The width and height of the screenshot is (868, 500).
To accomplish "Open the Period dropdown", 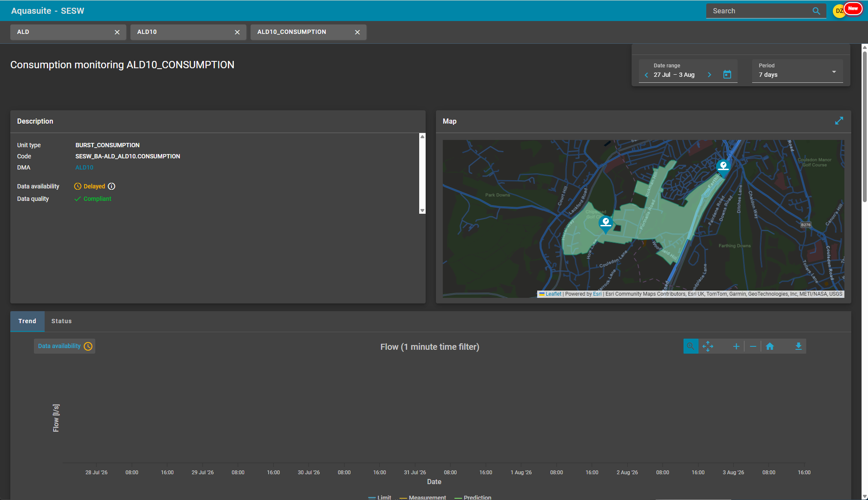I will [798, 71].
